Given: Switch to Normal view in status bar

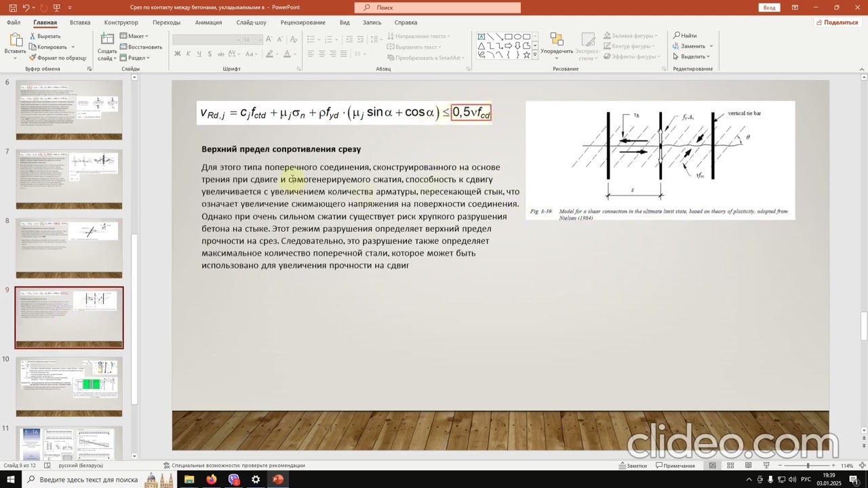Looking at the screenshot, I should coord(713,466).
